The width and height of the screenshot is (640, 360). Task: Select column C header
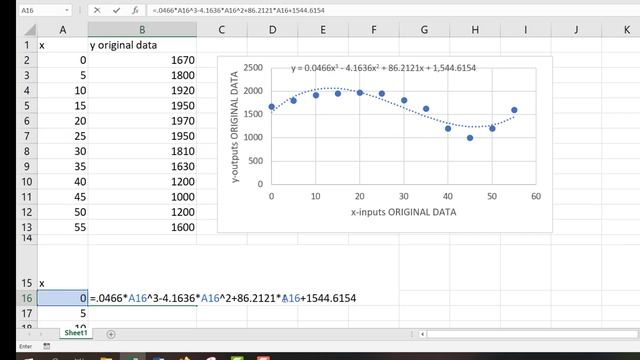point(222,30)
